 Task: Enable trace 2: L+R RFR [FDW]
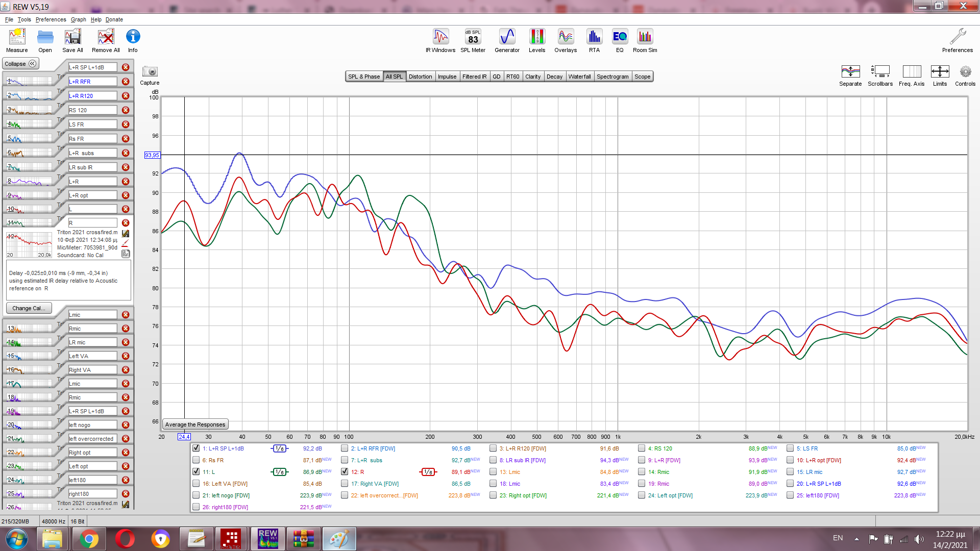pos(345,448)
